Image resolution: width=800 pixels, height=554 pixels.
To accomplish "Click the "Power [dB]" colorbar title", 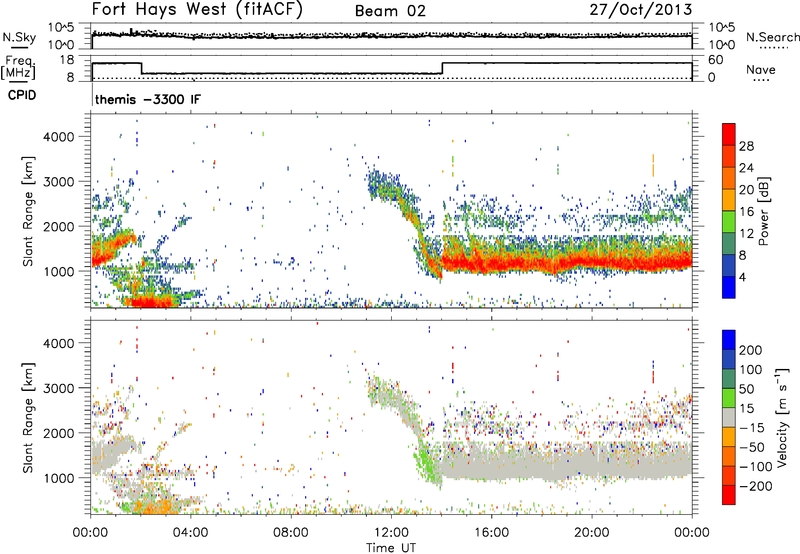I will 764,211.
